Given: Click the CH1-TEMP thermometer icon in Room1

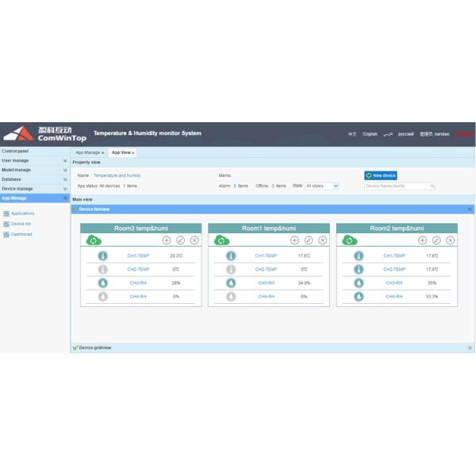Looking at the screenshot, I should pos(231,256).
